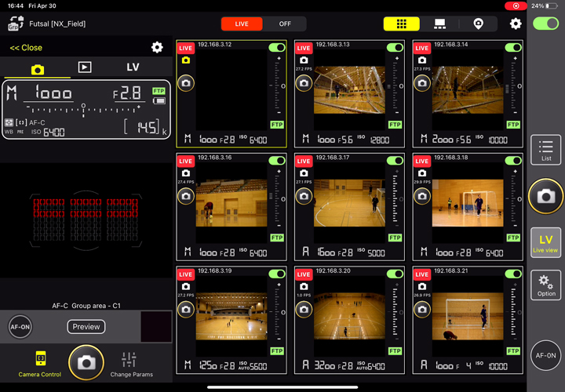
Task: Switch live mode to OFF
Action: 285,24
